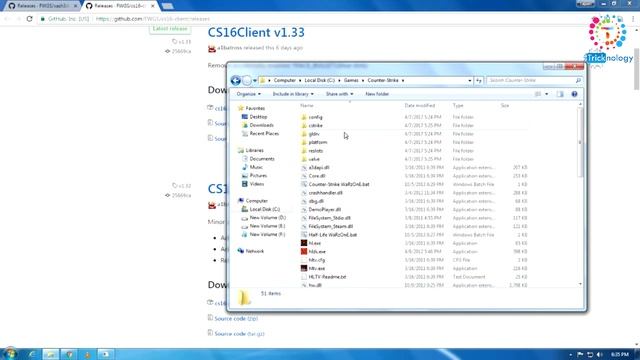The height and width of the screenshot is (360, 640).
Task: Select the cstrike folder icon
Action: click(x=304, y=125)
